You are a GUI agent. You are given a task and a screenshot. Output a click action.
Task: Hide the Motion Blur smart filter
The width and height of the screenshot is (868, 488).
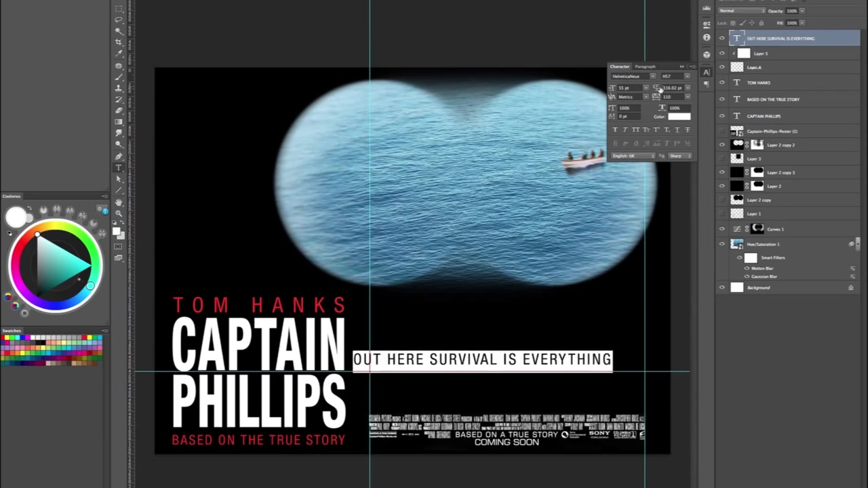coord(747,268)
